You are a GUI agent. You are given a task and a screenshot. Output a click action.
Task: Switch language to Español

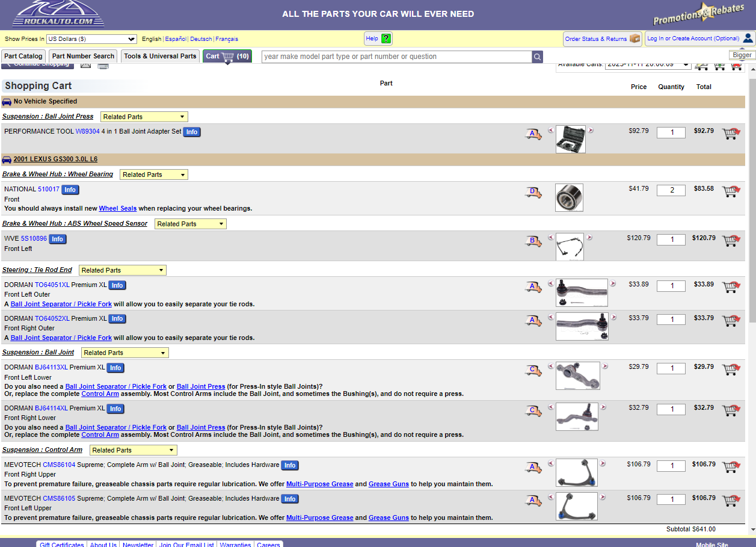(x=176, y=39)
